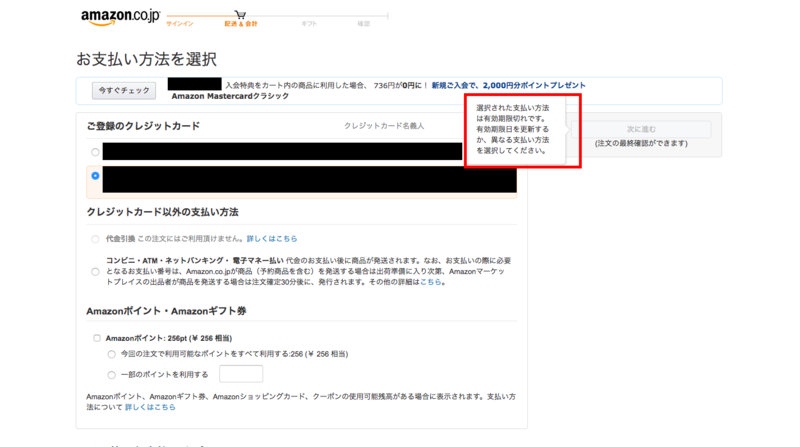Choose the コンビニ・ATM・ネットバンキング payment radio
The width and height of the screenshot is (800, 447).
(x=95, y=271)
